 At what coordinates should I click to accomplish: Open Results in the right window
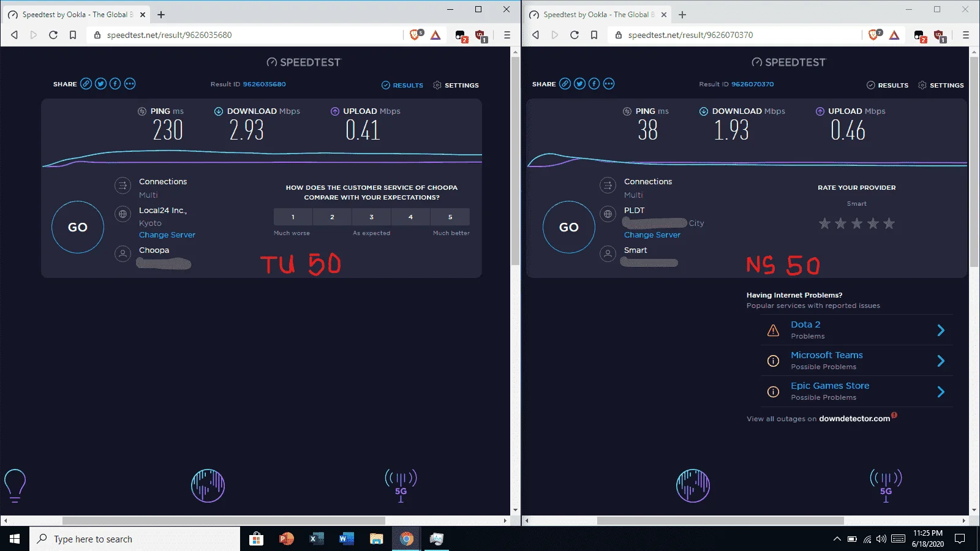pos(888,85)
